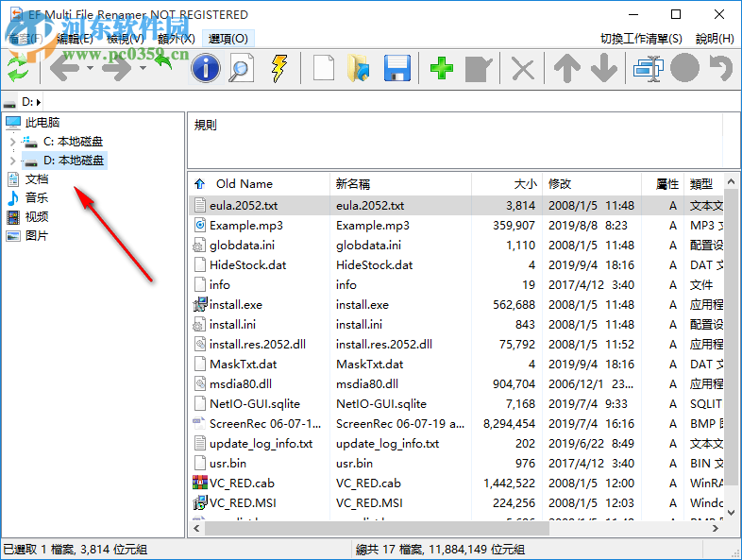Click the gray circle stop icon
This screenshot has width=742, height=560.
pyautogui.click(x=684, y=69)
